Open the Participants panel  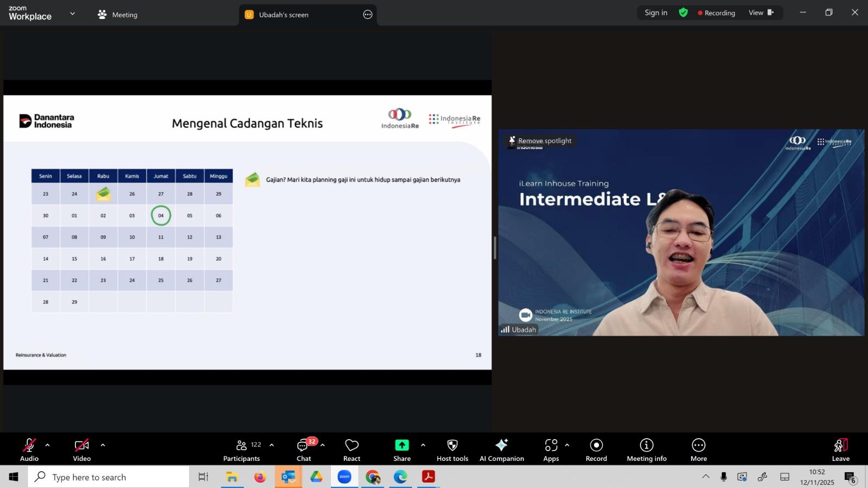pos(242,450)
